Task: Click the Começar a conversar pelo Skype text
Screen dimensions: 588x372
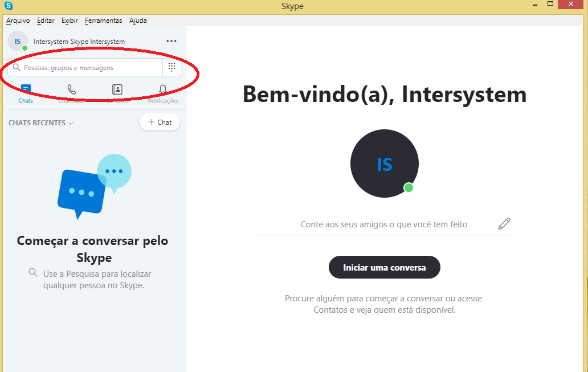Action: point(93,249)
